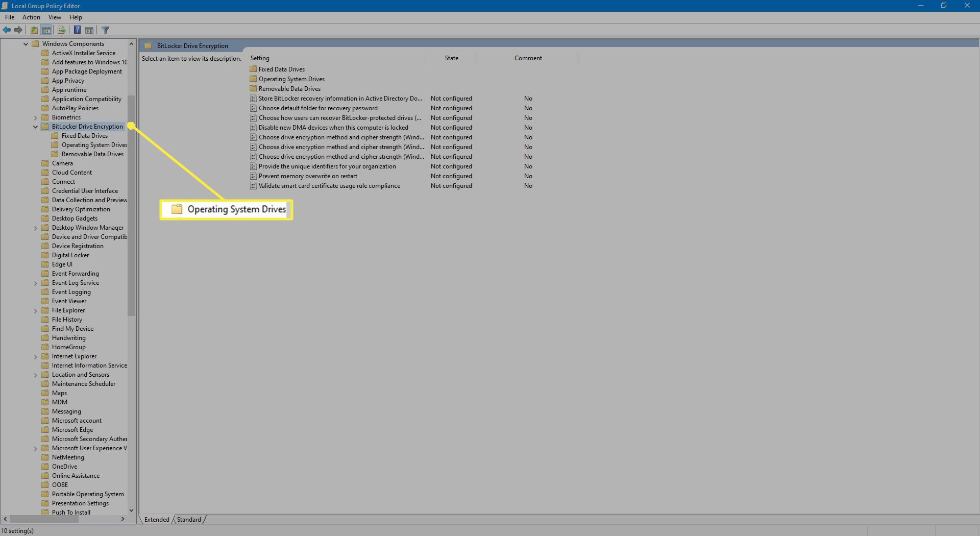Screen dimensions: 980x536
Task: Click the tree horizontal scroll-left arrow
Action: tap(5, 519)
